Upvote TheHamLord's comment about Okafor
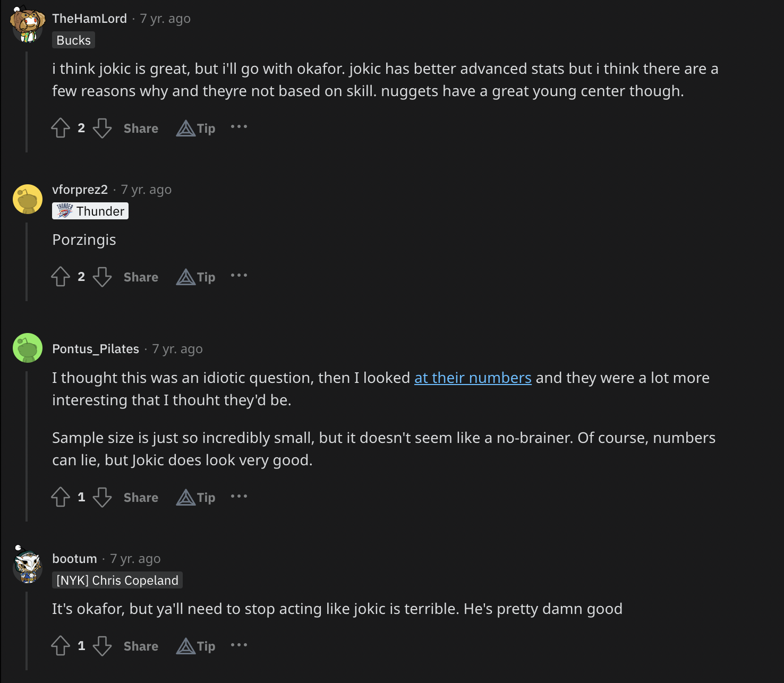This screenshot has width=784, height=683. click(x=61, y=128)
